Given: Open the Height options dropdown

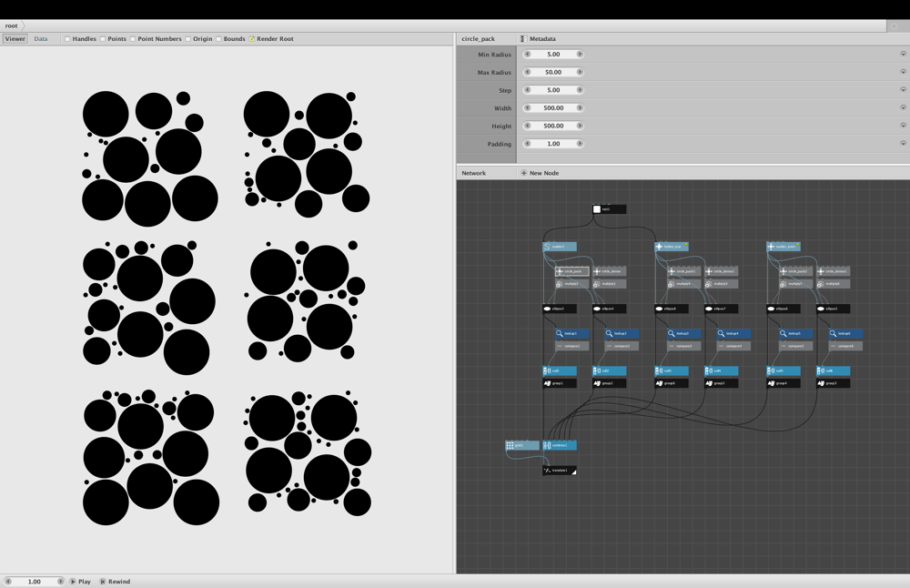Looking at the screenshot, I should (903, 126).
